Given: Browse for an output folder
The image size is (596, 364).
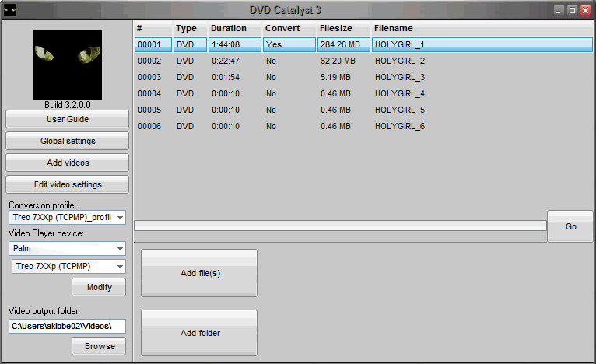Looking at the screenshot, I should (x=99, y=346).
